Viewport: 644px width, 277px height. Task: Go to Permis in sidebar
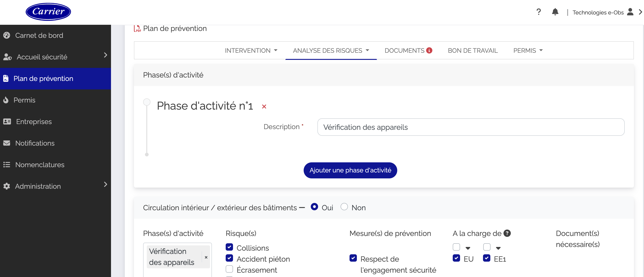tap(56, 100)
